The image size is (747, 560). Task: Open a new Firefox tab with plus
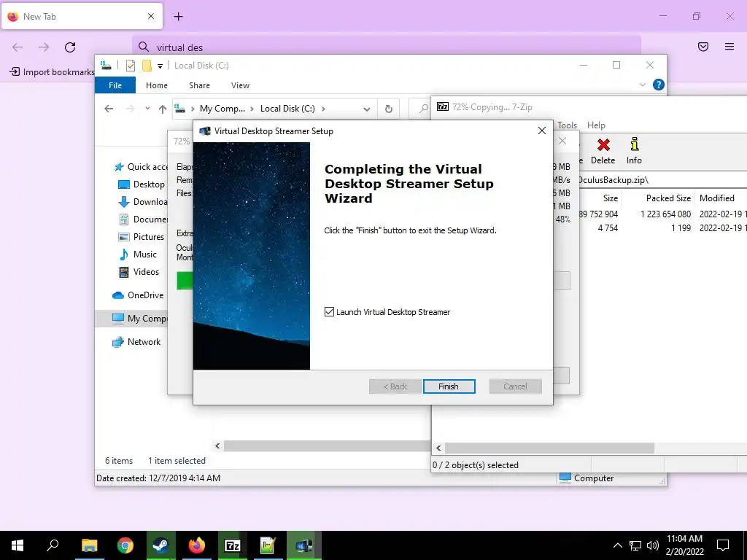(x=179, y=17)
